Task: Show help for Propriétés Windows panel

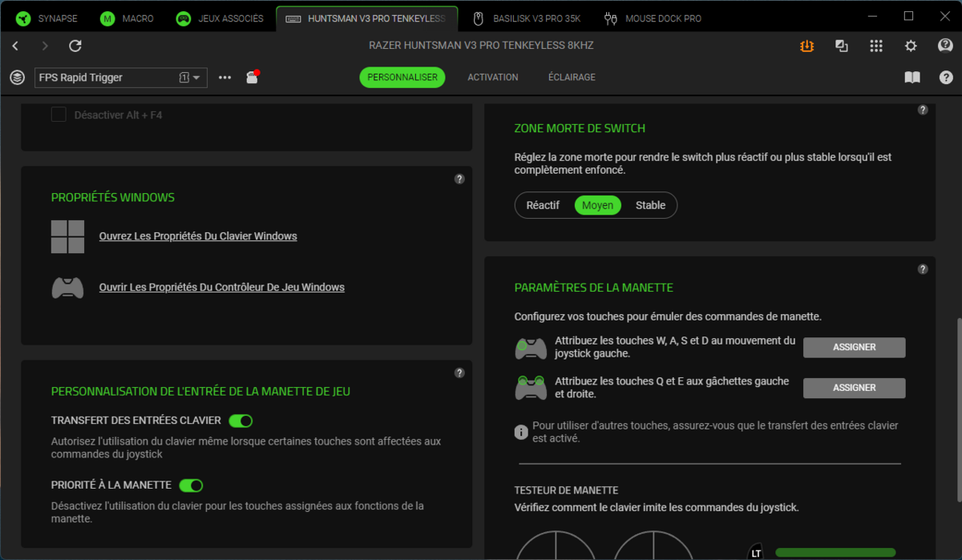Action: pos(459,179)
